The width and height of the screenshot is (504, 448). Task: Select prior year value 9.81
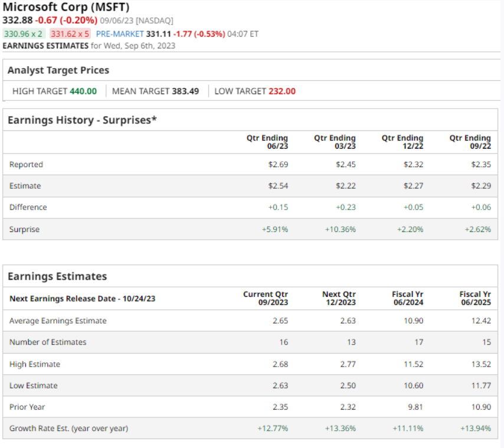click(x=415, y=407)
